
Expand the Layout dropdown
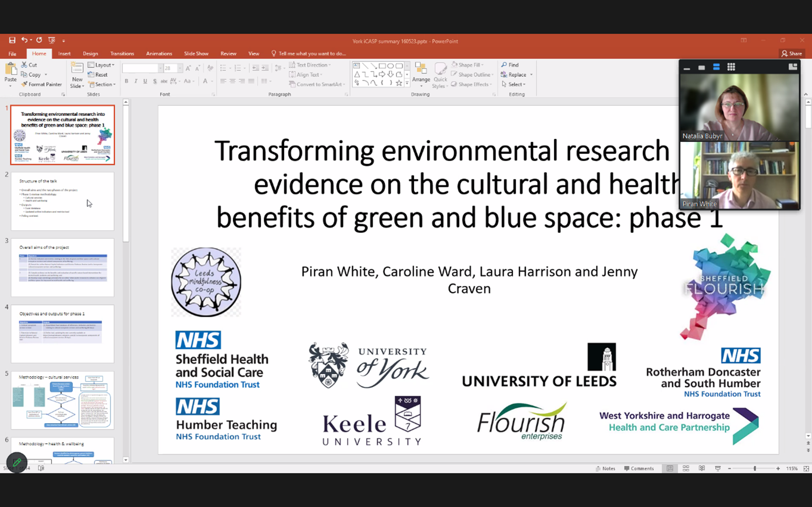[x=101, y=65]
